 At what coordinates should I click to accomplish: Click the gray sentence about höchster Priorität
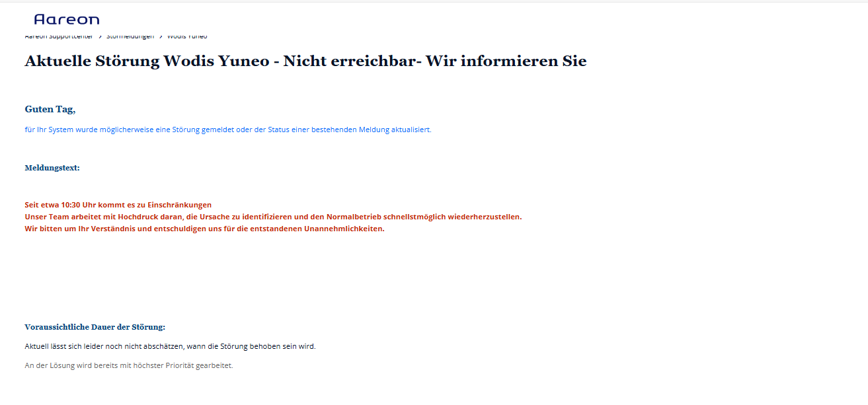pyautogui.click(x=129, y=365)
